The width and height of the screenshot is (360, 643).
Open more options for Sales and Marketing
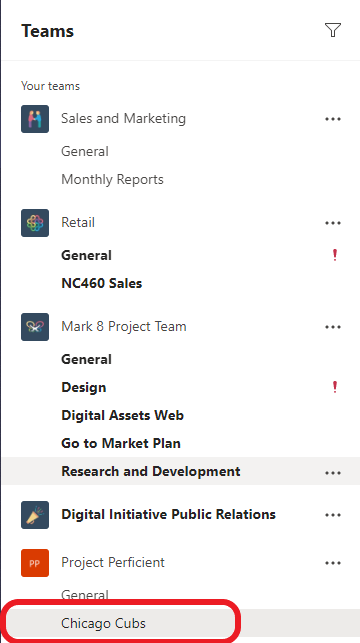coord(333,119)
